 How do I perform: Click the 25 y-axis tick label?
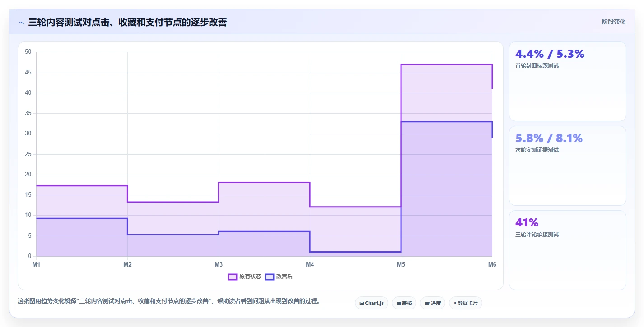(x=28, y=154)
